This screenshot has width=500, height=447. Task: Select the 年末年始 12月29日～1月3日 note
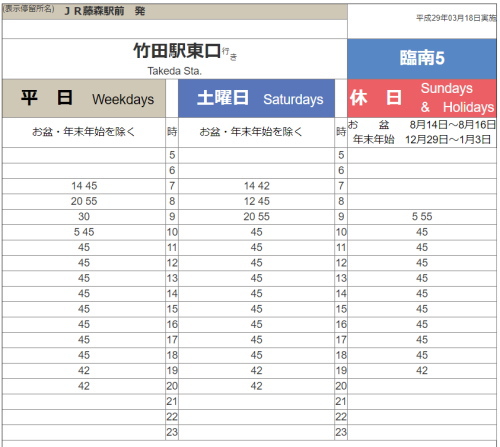[x=422, y=139]
